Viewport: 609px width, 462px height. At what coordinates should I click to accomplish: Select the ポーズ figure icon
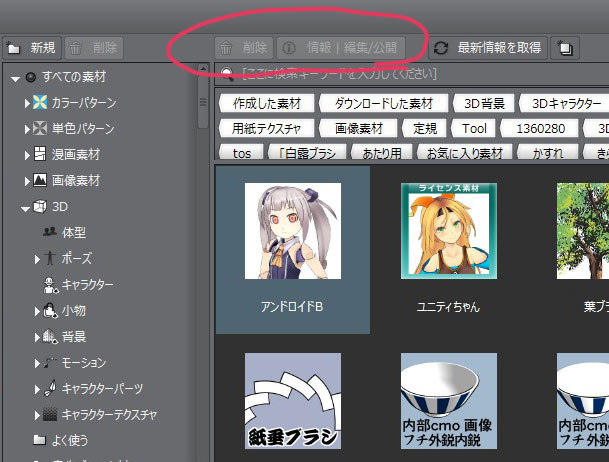tap(50, 258)
